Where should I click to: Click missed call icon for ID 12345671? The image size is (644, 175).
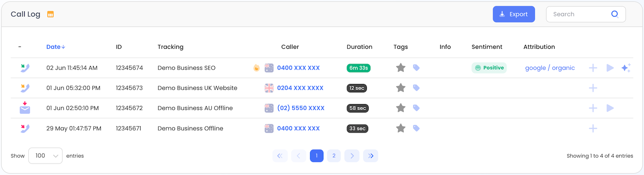click(x=25, y=128)
